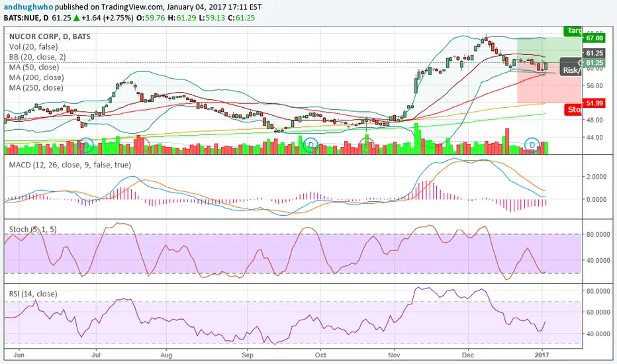Click the late-June blue dividend D marker
This screenshot has width=617, height=364.
pyautogui.click(x=86, y=146)
